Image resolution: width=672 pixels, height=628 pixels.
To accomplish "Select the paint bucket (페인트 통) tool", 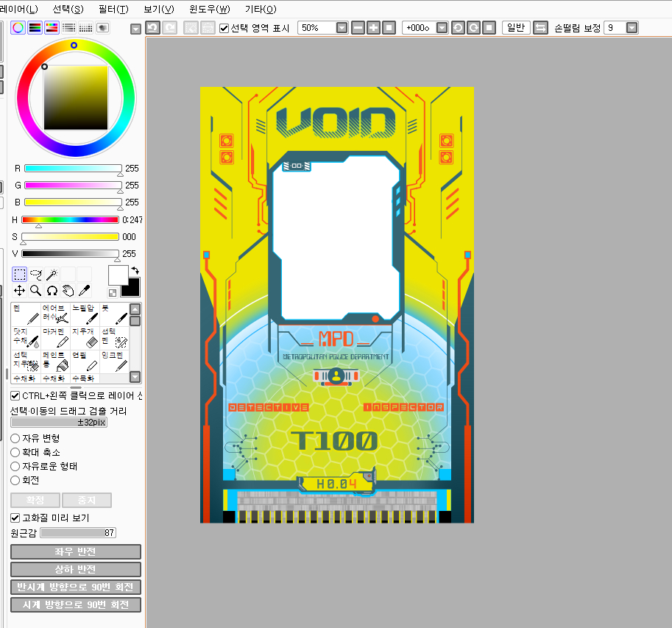I will coord(55,361).
